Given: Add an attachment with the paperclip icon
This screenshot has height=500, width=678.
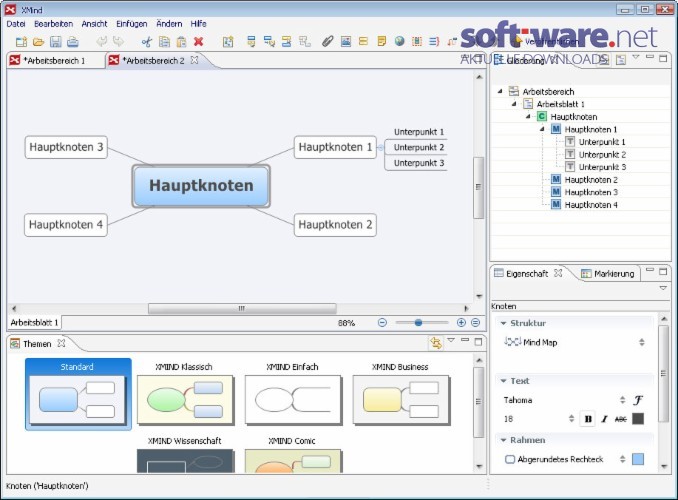Looking at the screenshot, I should tap(328, 42).
